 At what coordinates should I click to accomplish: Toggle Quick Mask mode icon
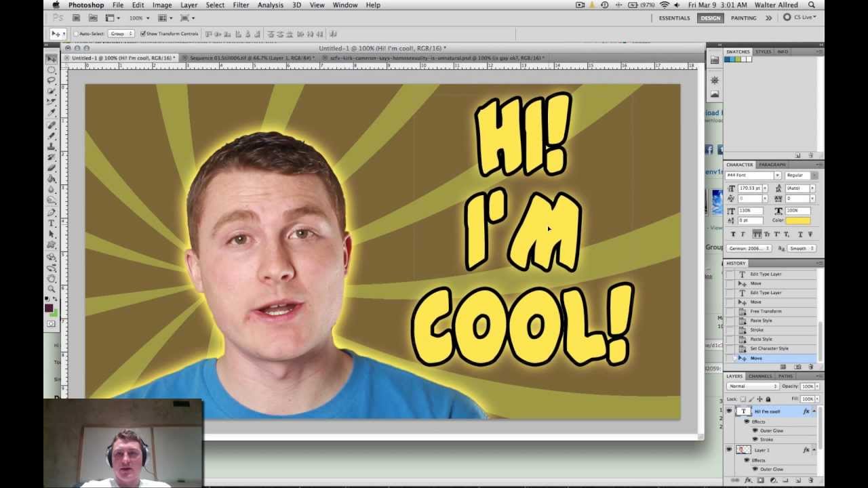pyautogui.click(x=52, y=324)
